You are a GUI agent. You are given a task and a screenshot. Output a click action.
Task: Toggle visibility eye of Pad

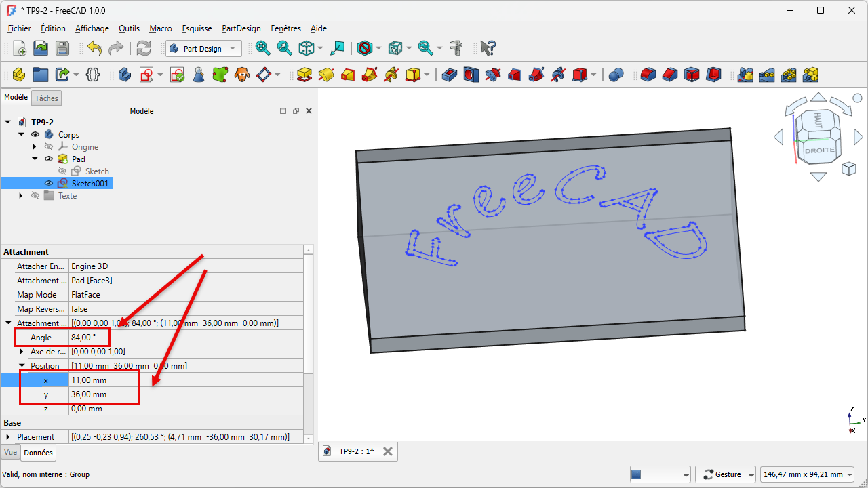click(x=49, y=159)
